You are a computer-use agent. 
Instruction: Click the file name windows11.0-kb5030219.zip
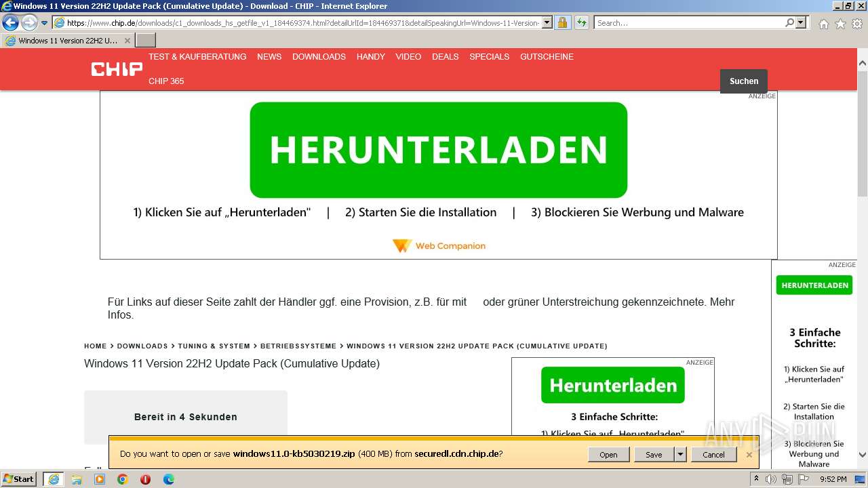point(294,454)
